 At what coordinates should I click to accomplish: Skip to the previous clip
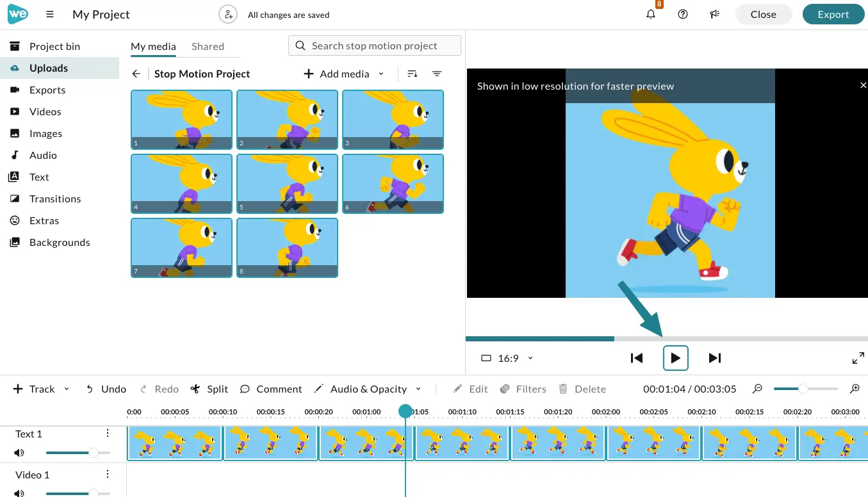pos(636,358)
